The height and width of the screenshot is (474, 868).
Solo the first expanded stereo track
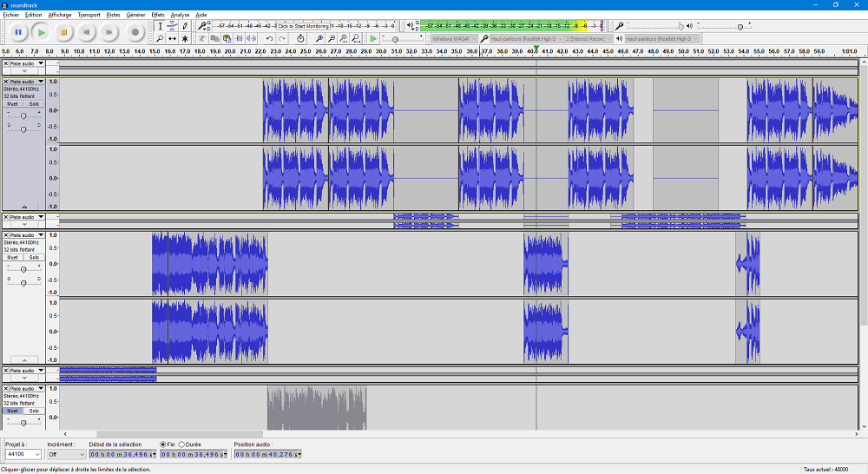click(x=34, y=104)
